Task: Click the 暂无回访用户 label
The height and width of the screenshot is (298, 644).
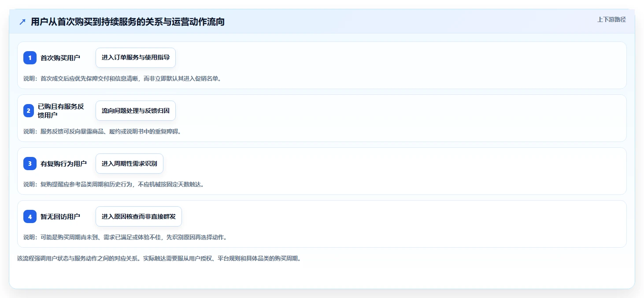Action: (x=60, y=216)
